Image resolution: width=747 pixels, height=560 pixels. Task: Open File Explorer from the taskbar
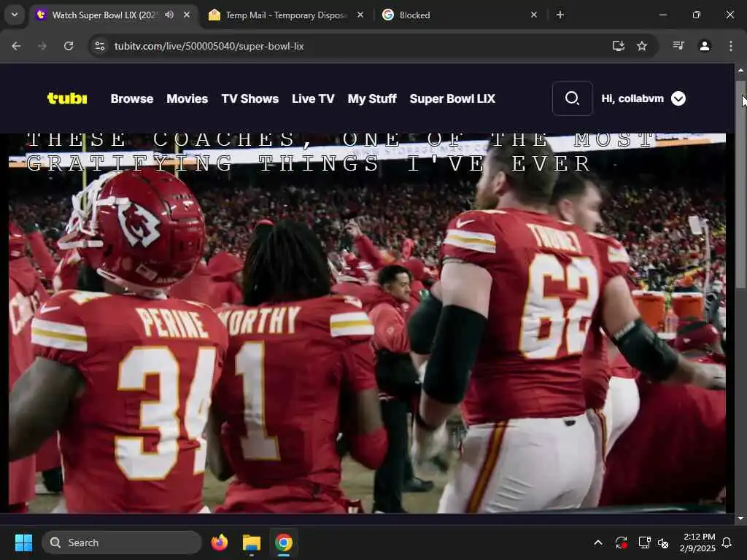[251, 542]
